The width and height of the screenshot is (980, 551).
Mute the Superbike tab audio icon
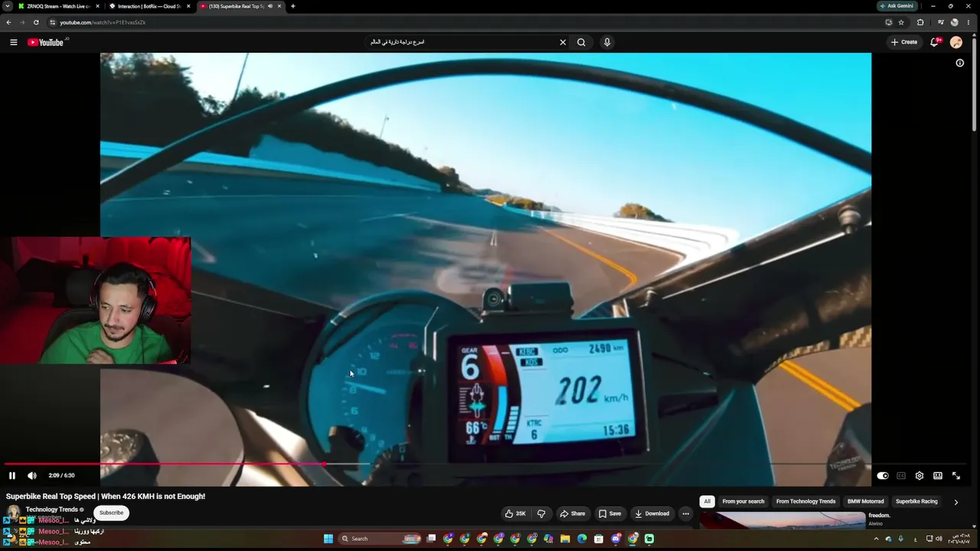coord(269,6)
